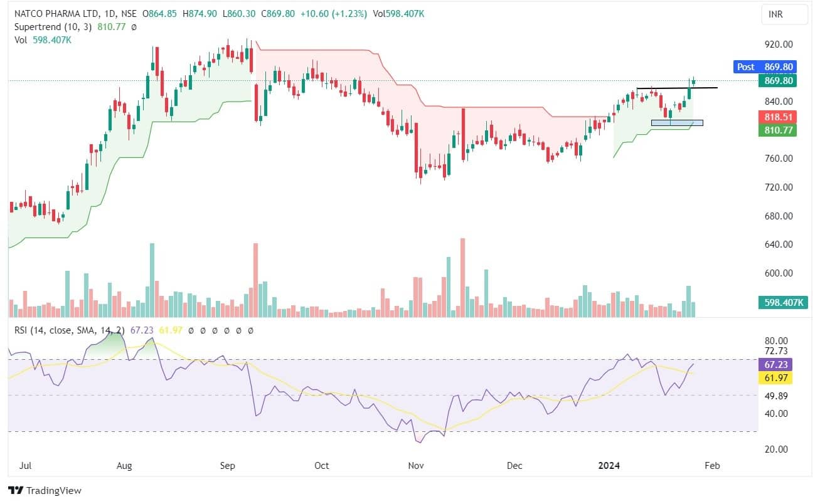Click the Nov label on time axis
Image resolution: width=820 pixels, height=504 pixels.
[x=415, y=466]
